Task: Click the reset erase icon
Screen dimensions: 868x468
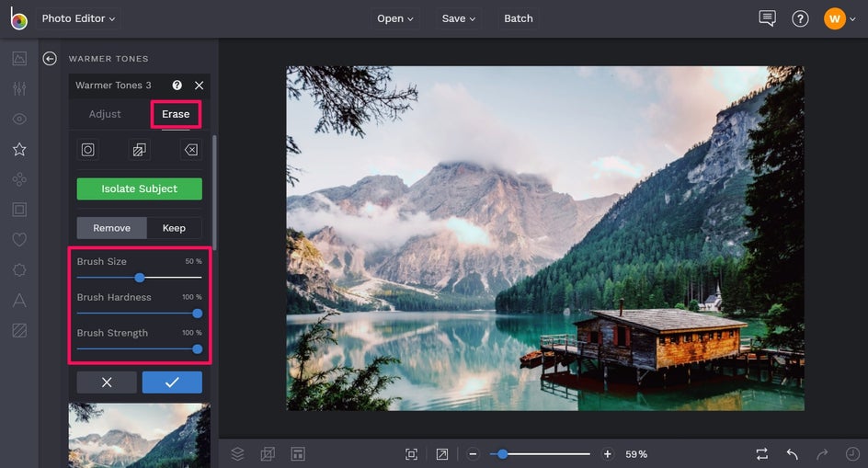Action: coord(191,150)
